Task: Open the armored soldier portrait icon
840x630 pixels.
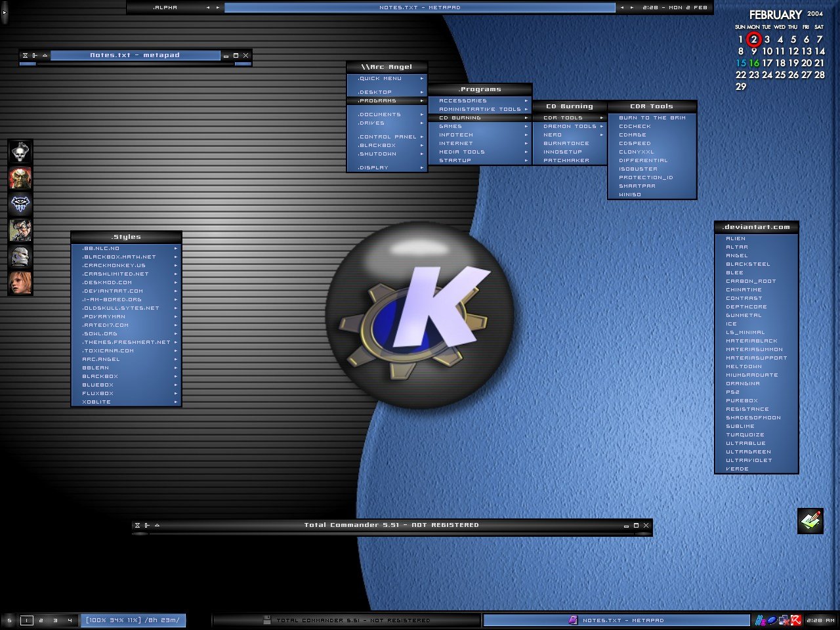Action: pyautogui.click(x=20, y=231)
